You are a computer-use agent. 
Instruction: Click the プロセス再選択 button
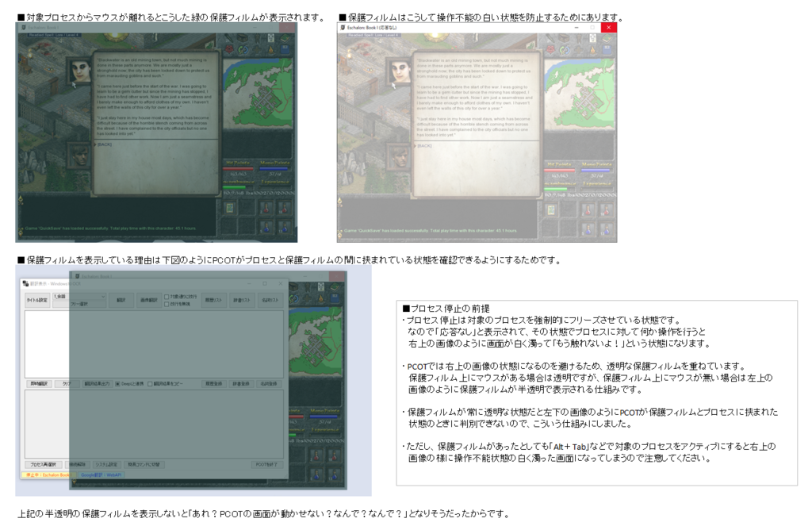[44, 465]
